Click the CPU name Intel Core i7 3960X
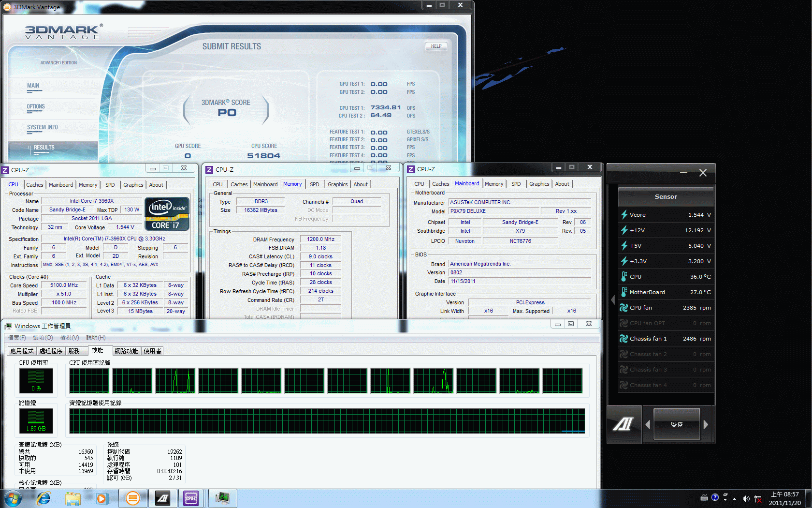 [92, 201]
